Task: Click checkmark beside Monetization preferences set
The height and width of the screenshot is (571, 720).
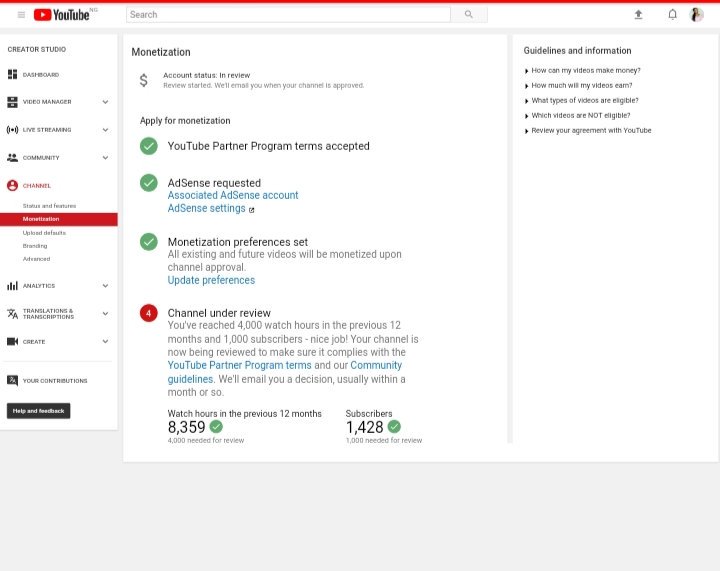Action: 149,242
